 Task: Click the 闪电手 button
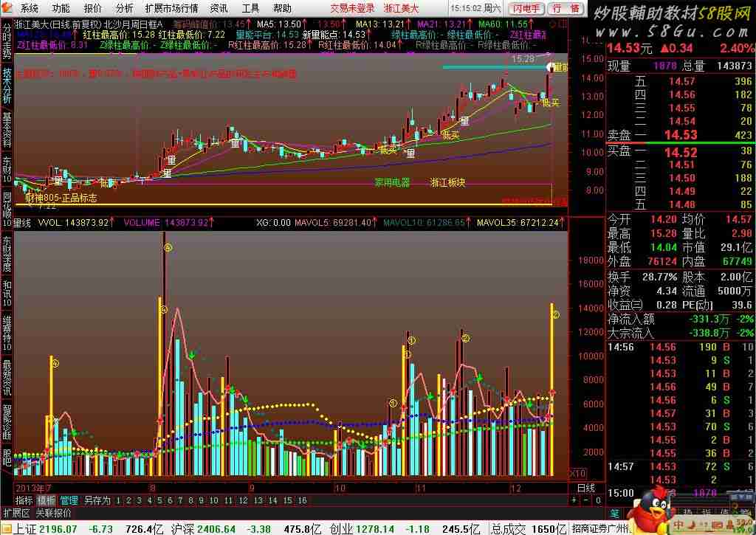pyautogui.click(x=526, y=8)
